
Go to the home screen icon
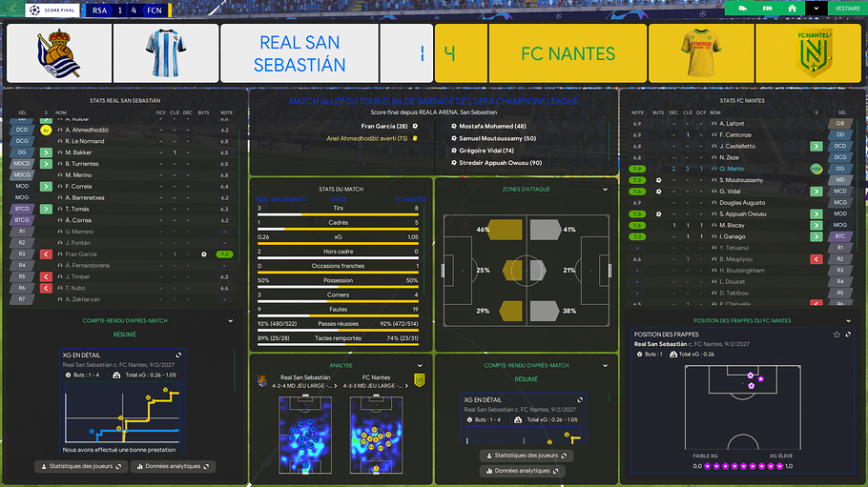click(x=792, y=9)
